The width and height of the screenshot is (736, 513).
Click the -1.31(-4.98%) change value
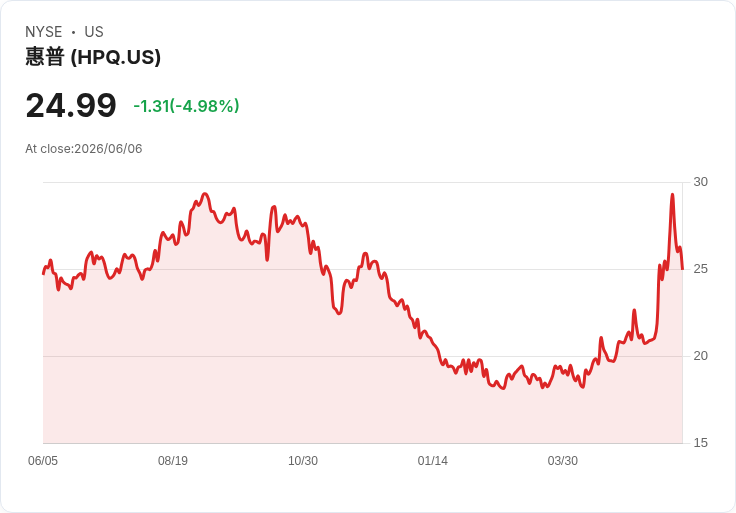click(x=186, y=106)
